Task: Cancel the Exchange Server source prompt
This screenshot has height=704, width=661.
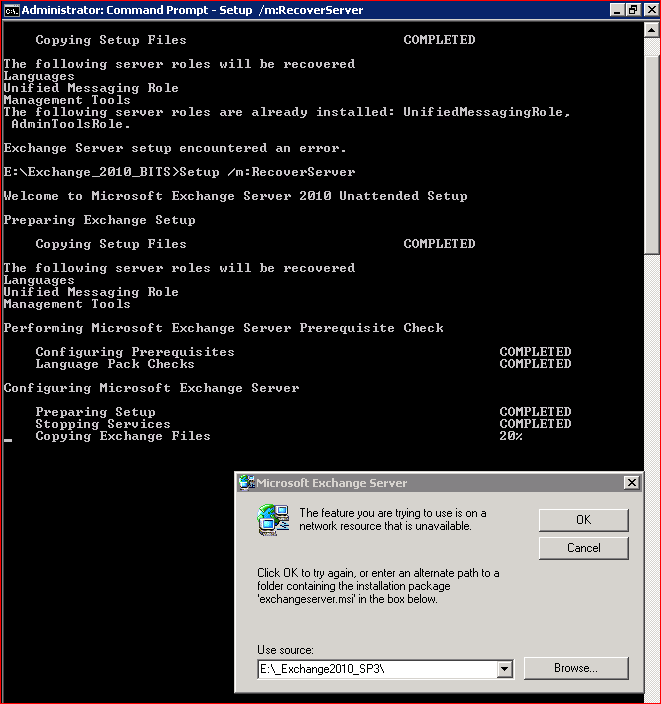Action: (x=583, y=548)
